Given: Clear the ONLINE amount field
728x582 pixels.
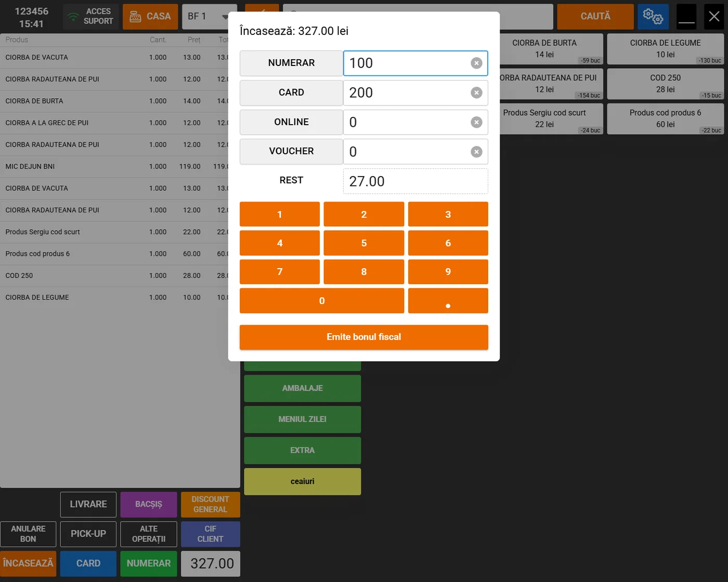Looking at the screenshot, I should pos(476,122).
